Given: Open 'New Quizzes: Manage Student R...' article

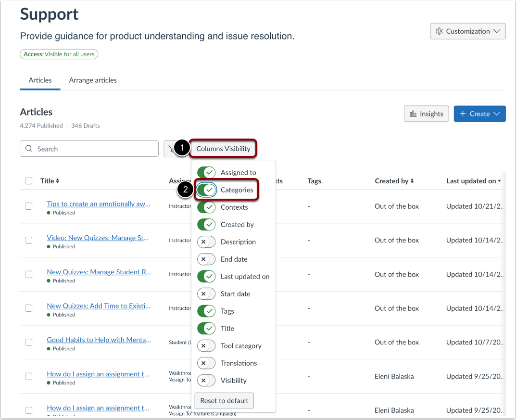Looking at the screenshot, I should (x=99, y=272).
